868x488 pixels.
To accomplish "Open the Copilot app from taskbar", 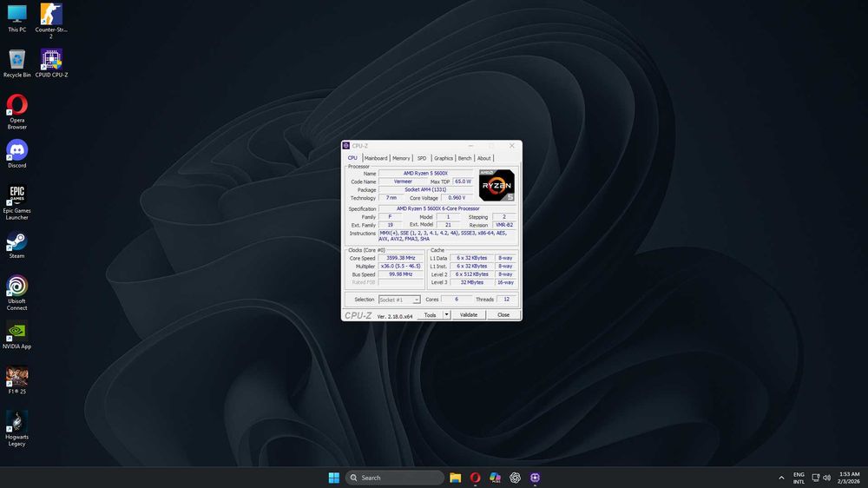I will (495, 478).
